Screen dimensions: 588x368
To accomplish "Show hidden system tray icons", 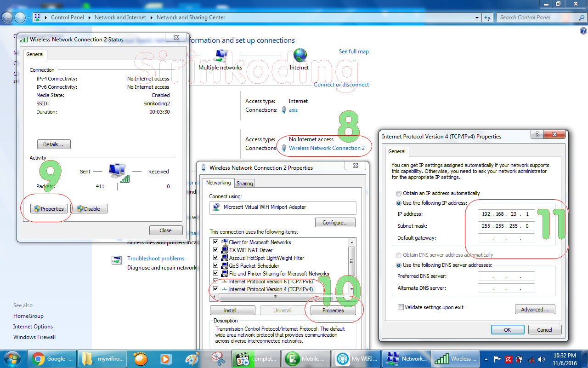I will pyautogui.click(x=487, y=359).
